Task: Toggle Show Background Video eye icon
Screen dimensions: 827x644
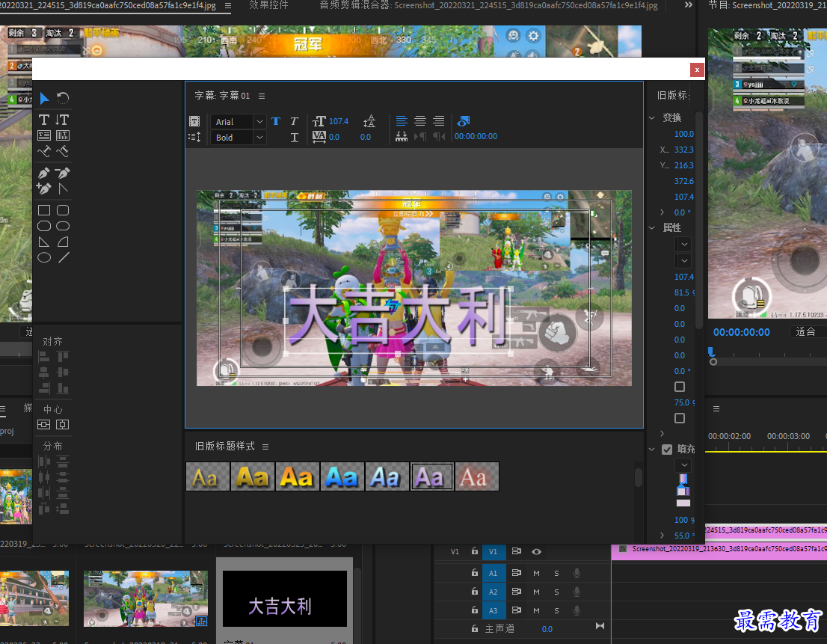Action: [x=463, y=121]
